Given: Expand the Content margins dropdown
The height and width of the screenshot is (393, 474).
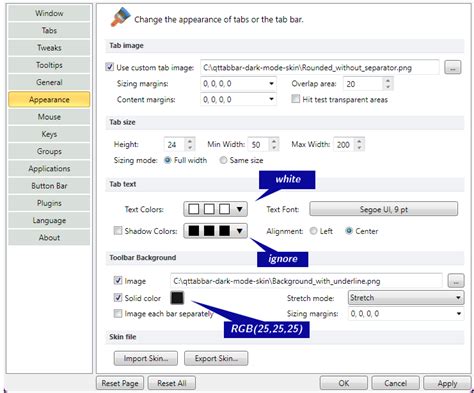Looking at the screenshot, I should point(272,99).
